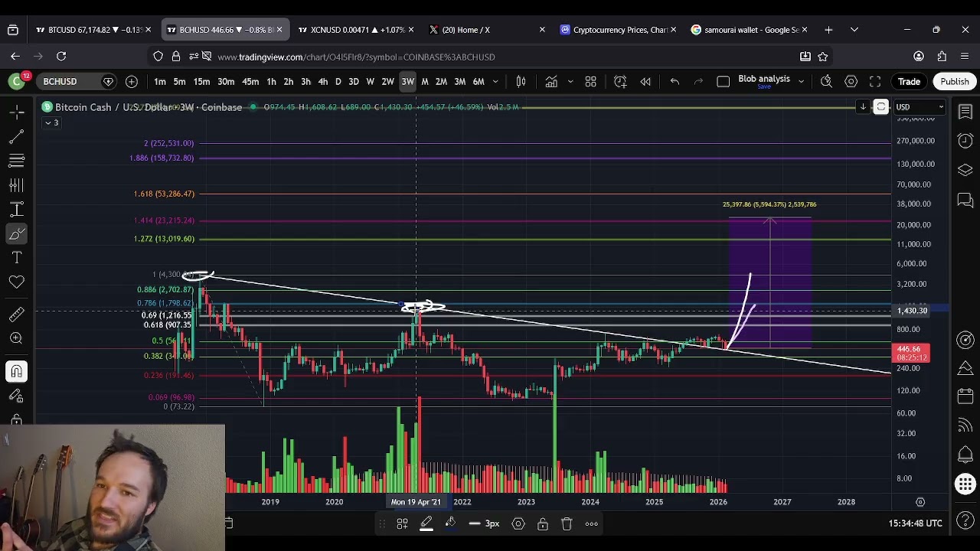980x551 pixels.
Task: Open drawing settings in floating toolbar
Action: click(x=518, y=523)
